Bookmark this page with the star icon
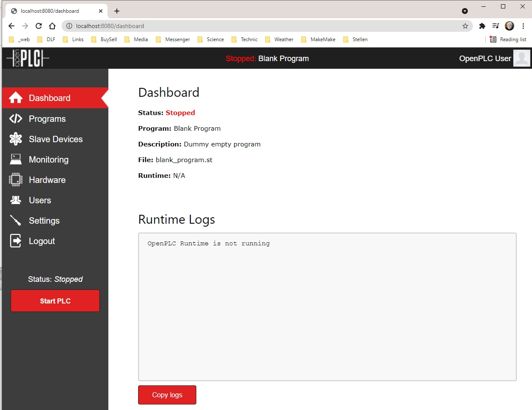The height and width of the screenshot is (410, 532). pos(465,26)
